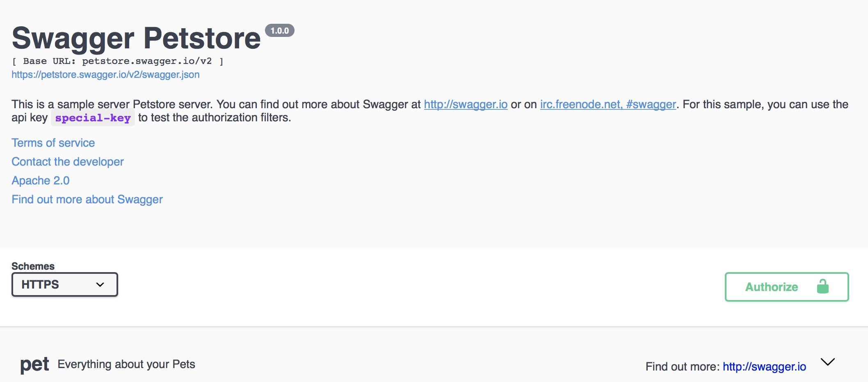Click Terms of service link
This screenshot has width=868, height=382.
pyautogui.click(x=53, y=143)
